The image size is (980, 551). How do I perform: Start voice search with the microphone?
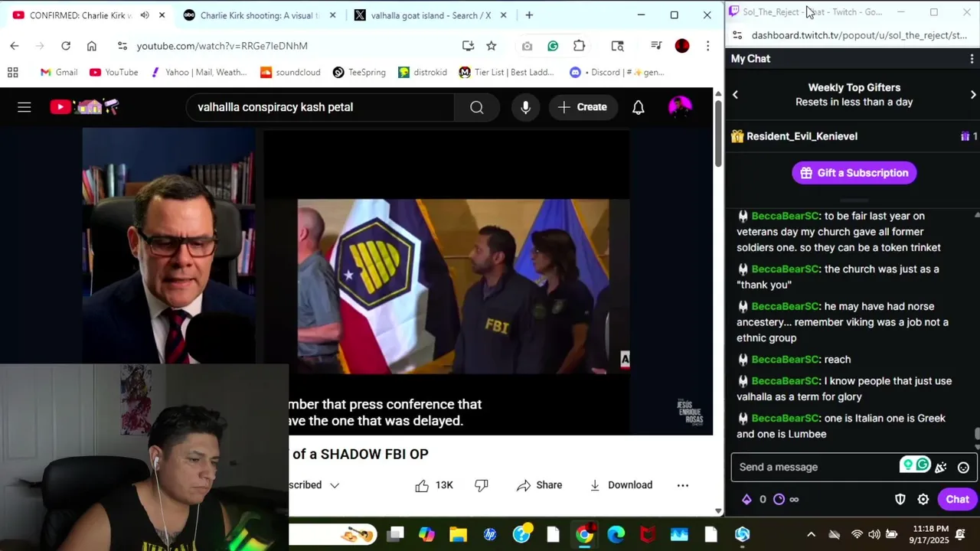(525, 107)
